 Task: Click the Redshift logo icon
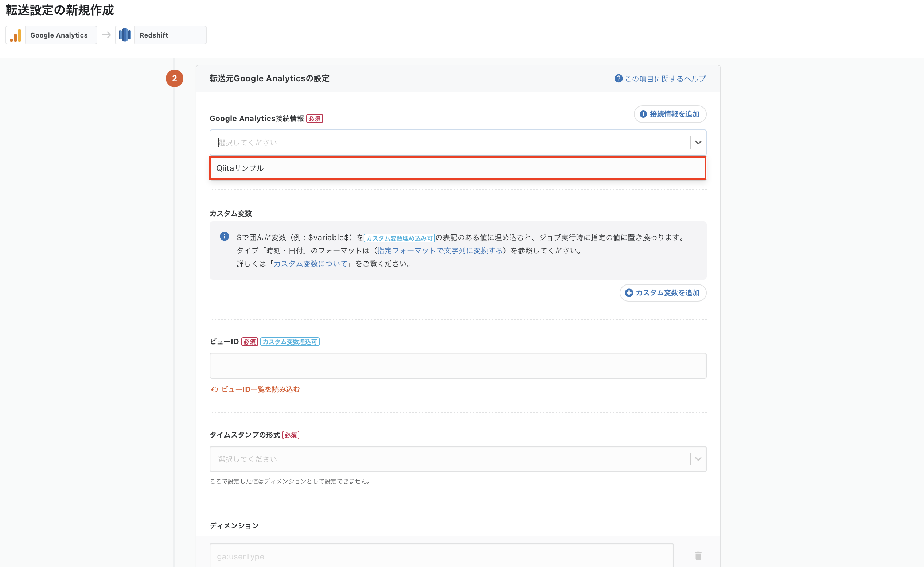click(x=125, y=35)
